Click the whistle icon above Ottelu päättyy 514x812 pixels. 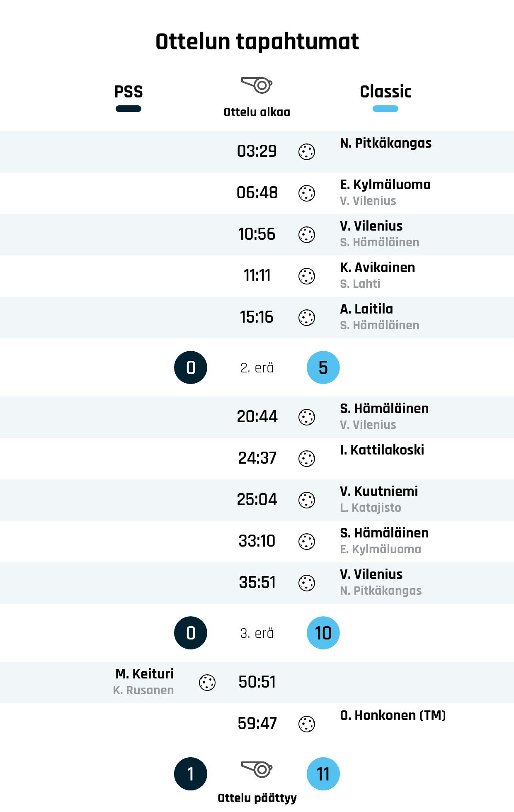point(257,769)
